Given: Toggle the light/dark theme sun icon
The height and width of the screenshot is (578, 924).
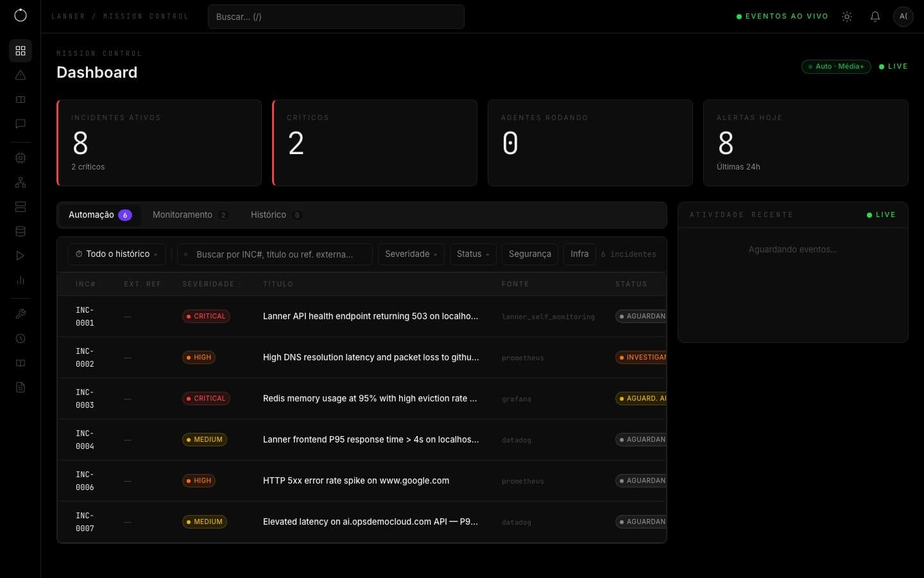Looking at the screenshot, I should pyautogui.click(x=847, y=17).
